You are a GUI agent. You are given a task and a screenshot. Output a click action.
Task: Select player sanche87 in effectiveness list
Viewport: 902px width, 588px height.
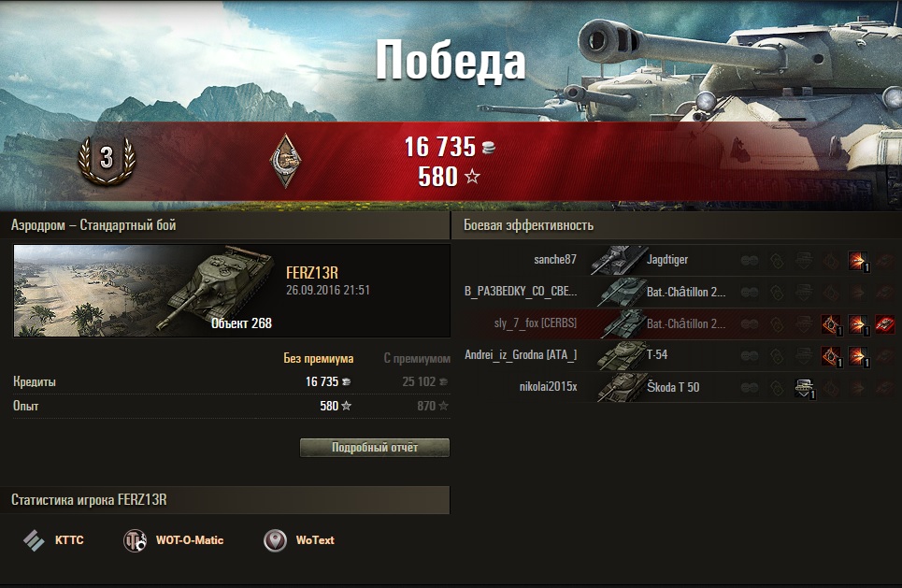[x=555, y=260]
